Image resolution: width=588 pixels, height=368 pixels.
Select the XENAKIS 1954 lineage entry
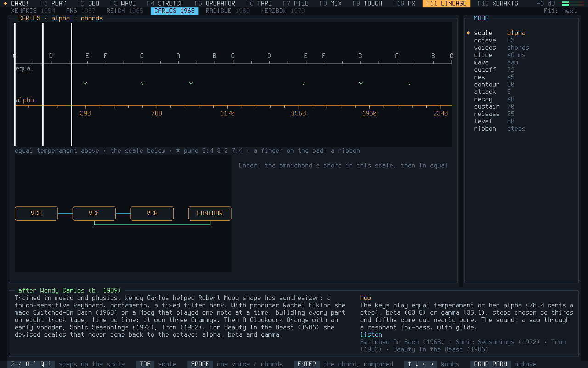[x=33, y=11]
